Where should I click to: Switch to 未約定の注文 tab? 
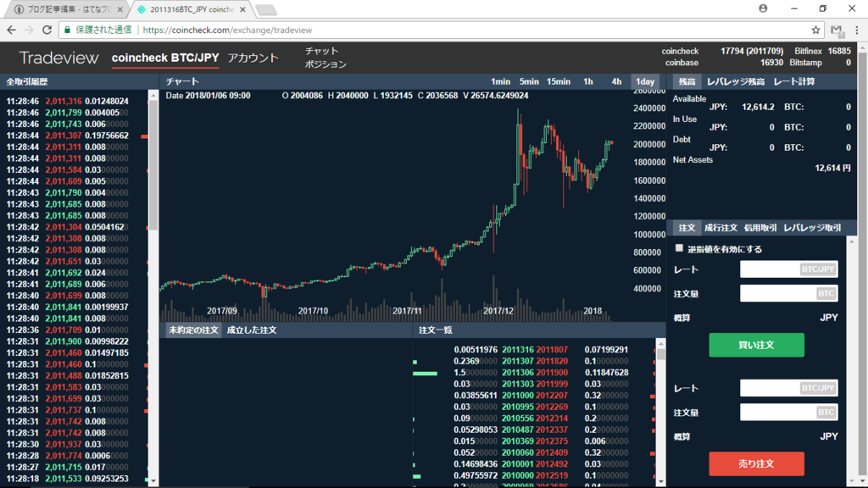[193, 330]
